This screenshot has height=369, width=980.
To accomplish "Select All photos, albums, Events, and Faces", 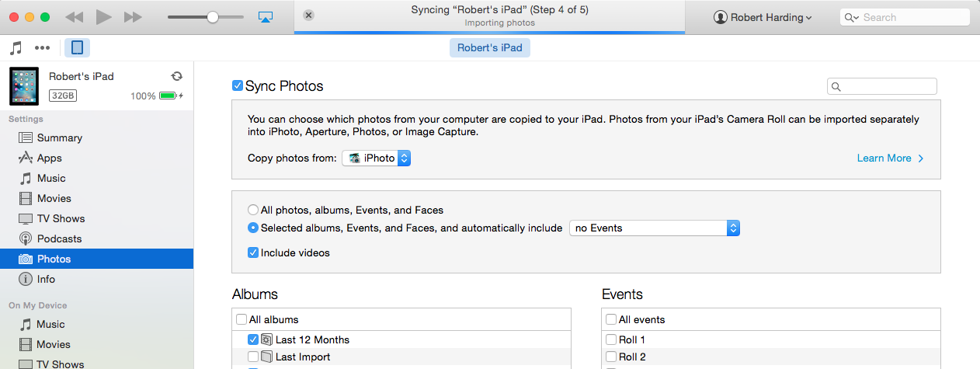I will pyautogui.click(x=253, y=210).
